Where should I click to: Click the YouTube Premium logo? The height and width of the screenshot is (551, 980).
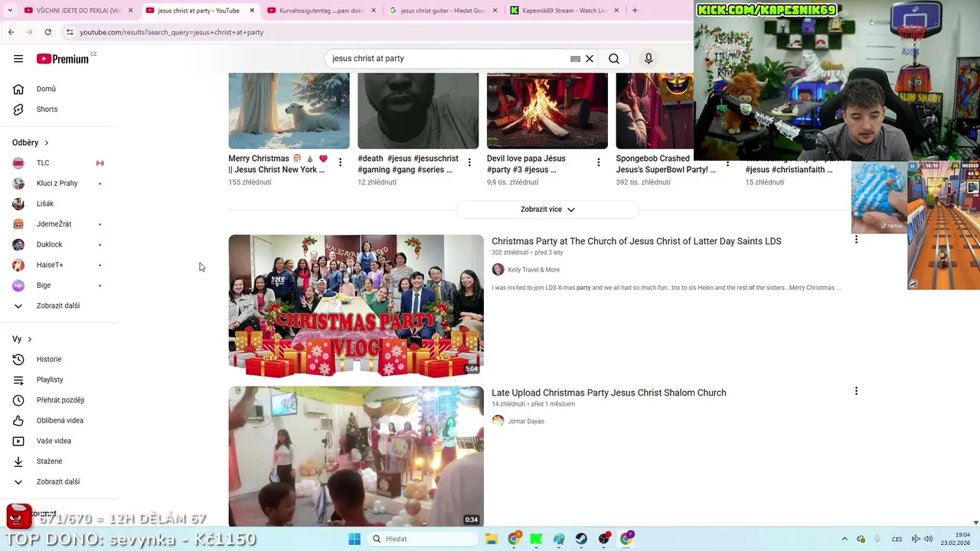pos(63,58)
